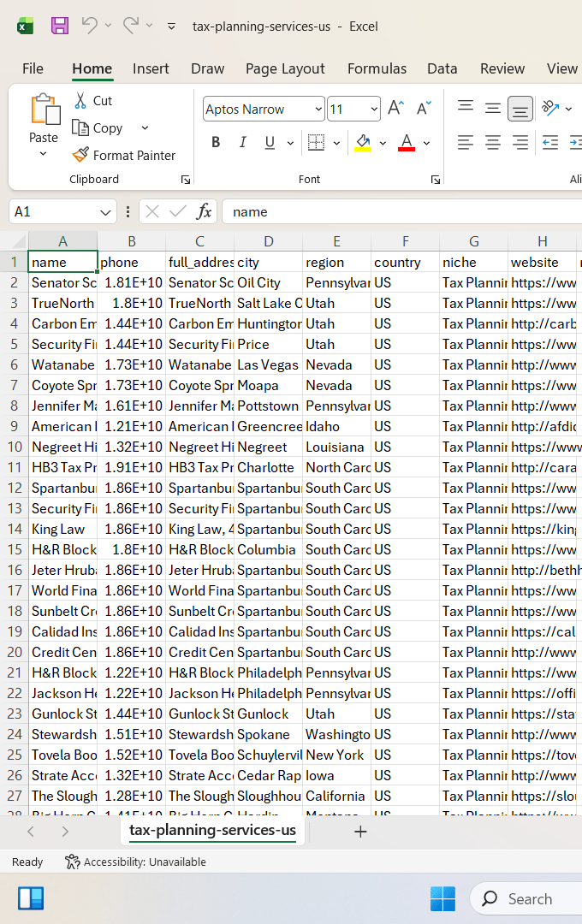
Task: Click Decrease Indent icon
Action: point(550,142)
